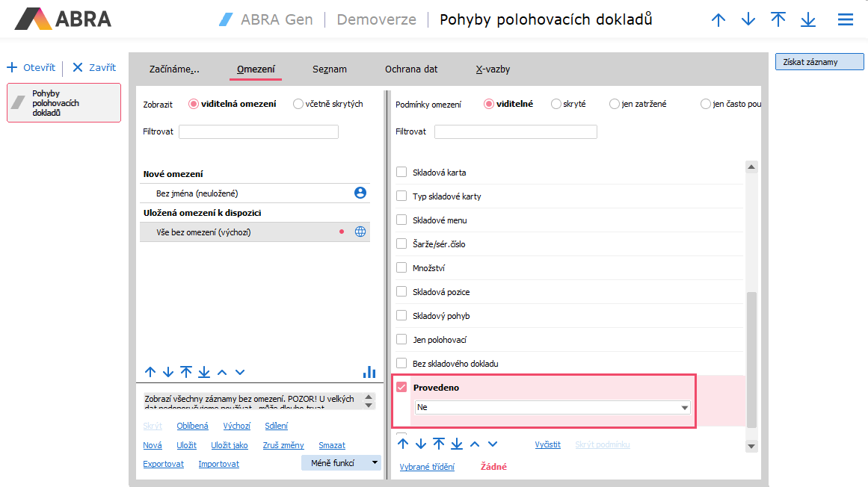868x487 pixels.
Task: Click Otevřít plus icon
Action: click(x=12, y=68)
